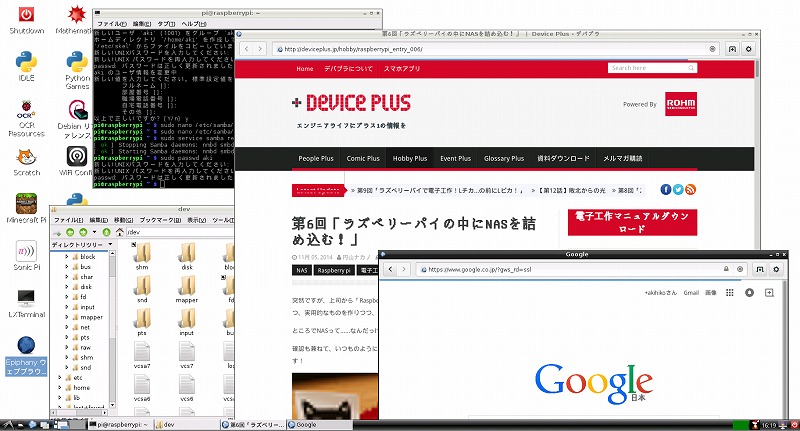Open the タブ menu in the terminal window

[166, 23]
